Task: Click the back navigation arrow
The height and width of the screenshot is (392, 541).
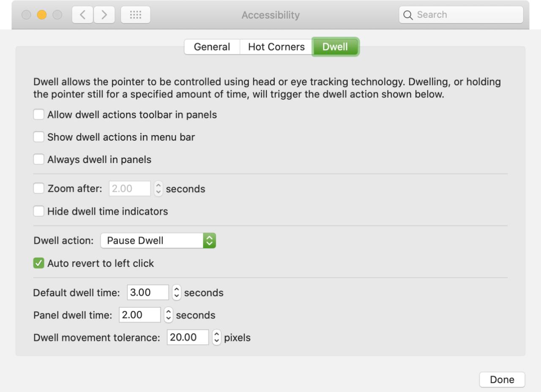Action: tap(83, 15)
